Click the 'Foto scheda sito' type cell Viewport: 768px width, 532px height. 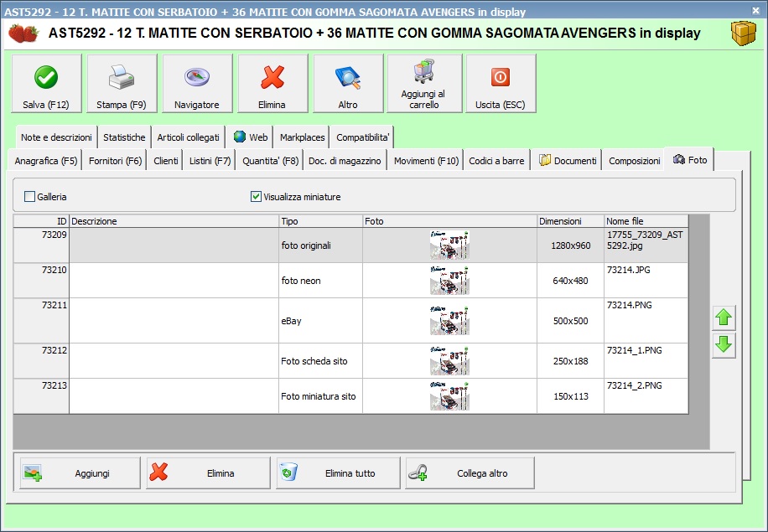[x=321, y=361]
